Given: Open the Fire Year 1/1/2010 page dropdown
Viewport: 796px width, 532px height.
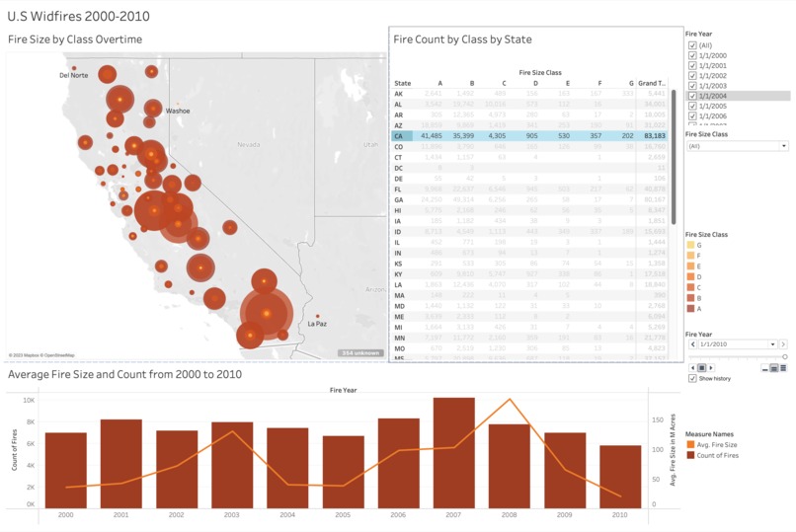Looking at the screenshot, I should (738, 344).
